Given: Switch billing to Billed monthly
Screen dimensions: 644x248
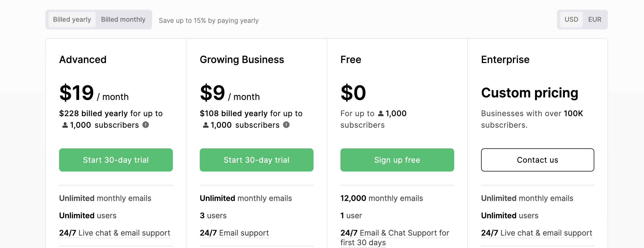Looking at the screenshot, I should tap(123, 20).
